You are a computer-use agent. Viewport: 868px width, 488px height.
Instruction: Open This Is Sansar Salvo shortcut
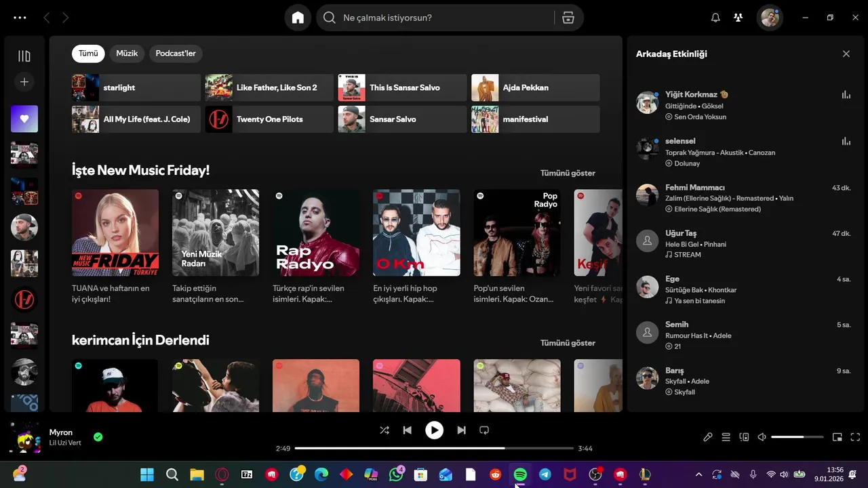tap(403, 87)
